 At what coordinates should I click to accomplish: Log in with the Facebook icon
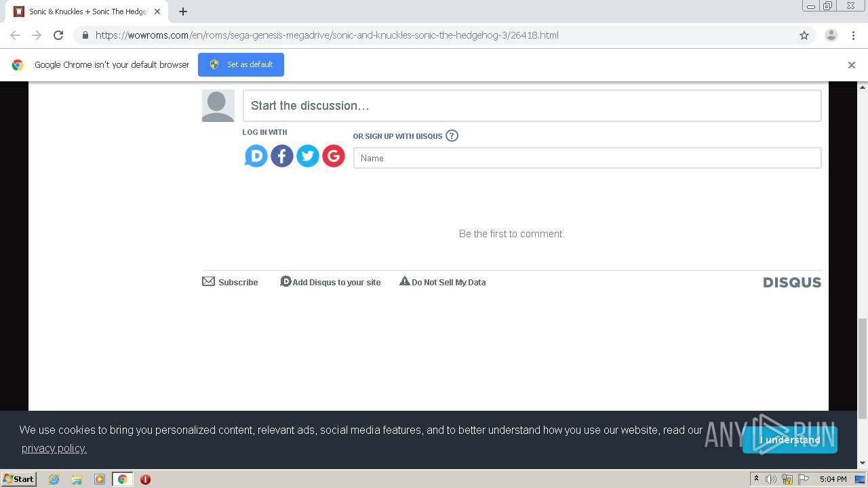pos(282,157)
